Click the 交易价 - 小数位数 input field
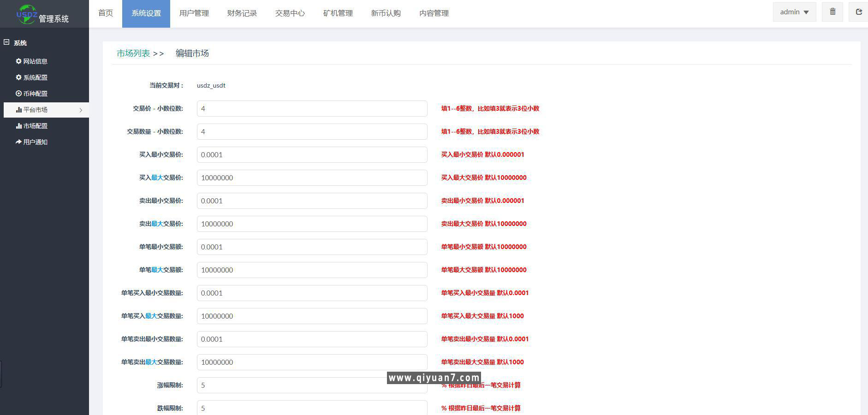The width and height of the screenshot is (868, 415). [x=312, y=109]
